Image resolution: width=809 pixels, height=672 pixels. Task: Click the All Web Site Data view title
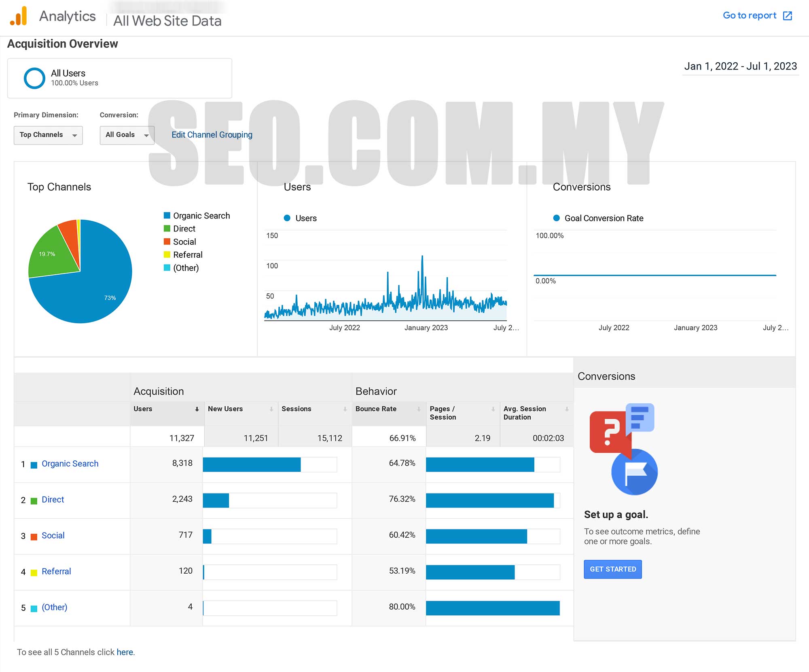coord(167,21)
